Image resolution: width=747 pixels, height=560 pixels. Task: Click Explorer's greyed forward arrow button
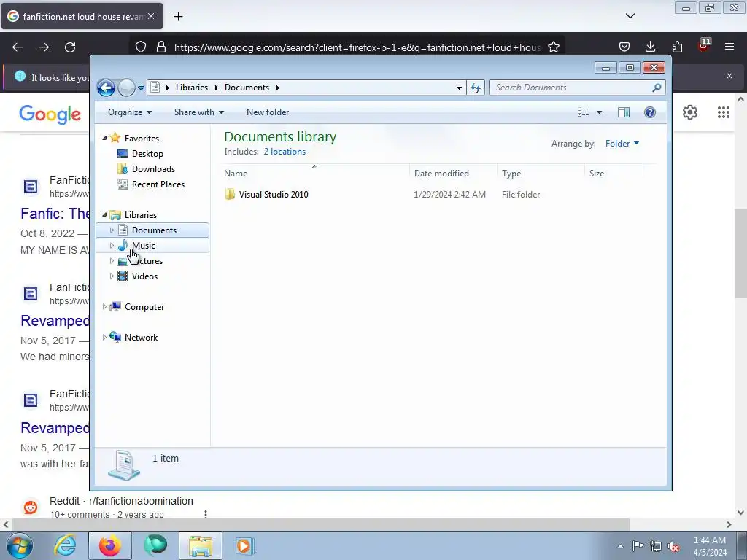coord(126,87)
